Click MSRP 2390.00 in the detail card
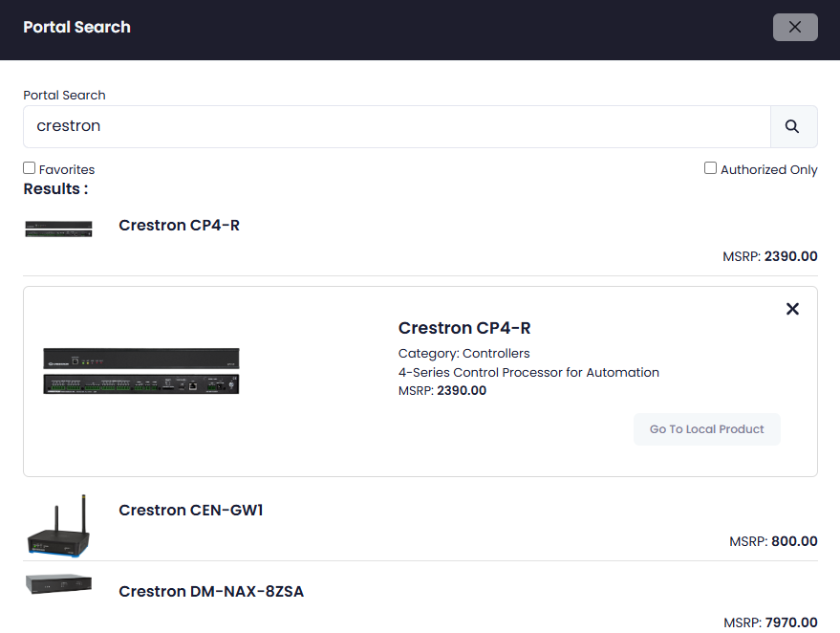 pyautogui.click(x=442, y=391)
